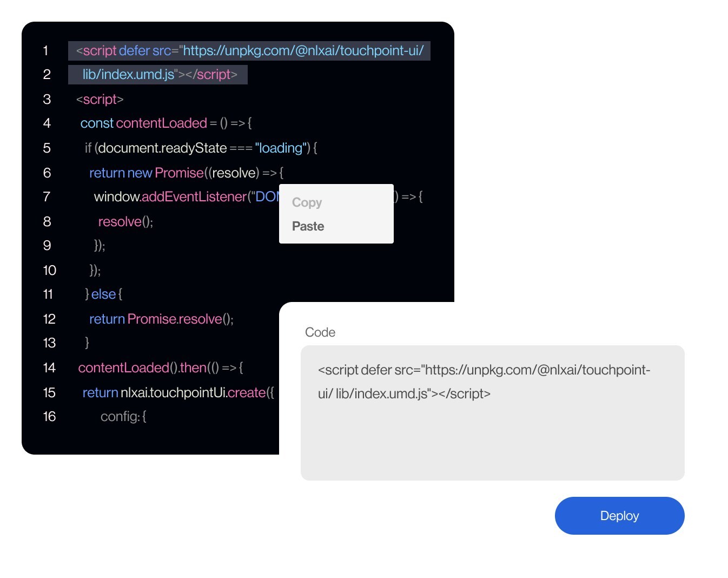The height and width of the screenshot is (578, 728).
Task: Click the resolve() call on line 8
Action: [124, 221]
